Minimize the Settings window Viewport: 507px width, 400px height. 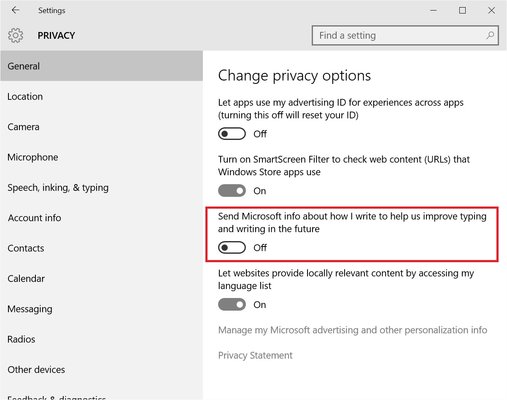pos(433,10)
